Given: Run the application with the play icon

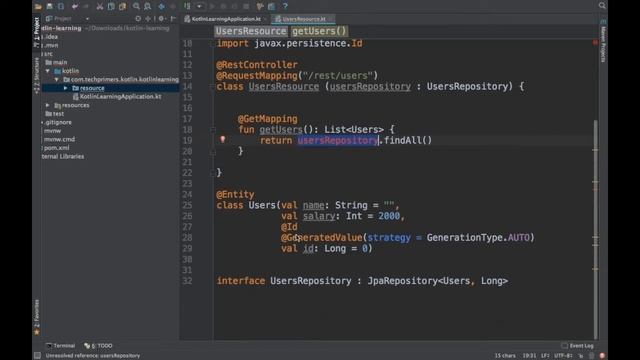Looking at the screenshot, I should [x=212, y=6].
